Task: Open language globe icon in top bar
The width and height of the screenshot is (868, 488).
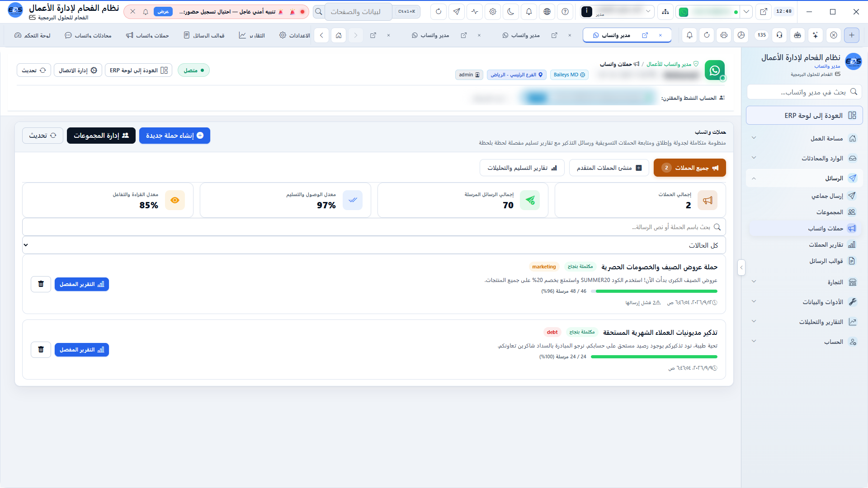Action: click(547, 12)
